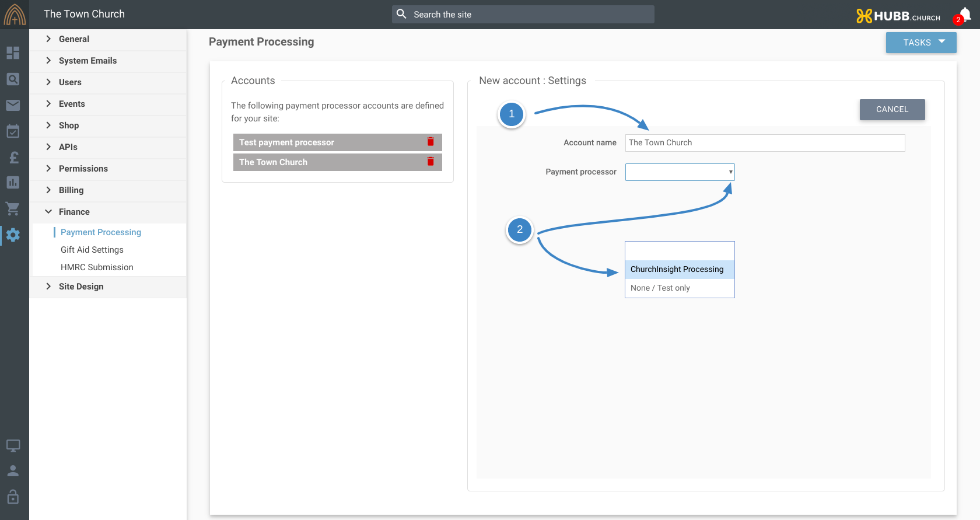Expand the Users section
Viewport: 980px width, 520px height.
click(x=108, y=82)
